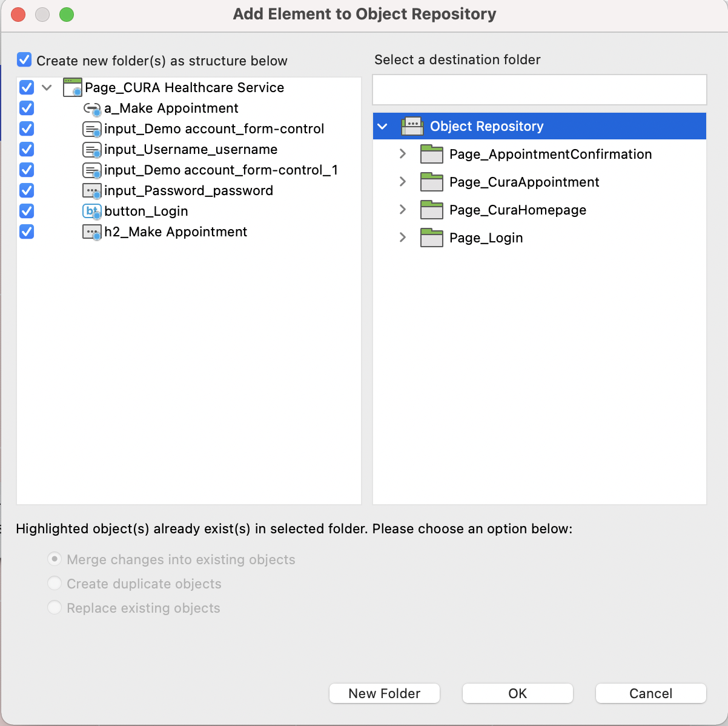
Task: Select Create duplicate objects radio option
Action: pos(55,584)
